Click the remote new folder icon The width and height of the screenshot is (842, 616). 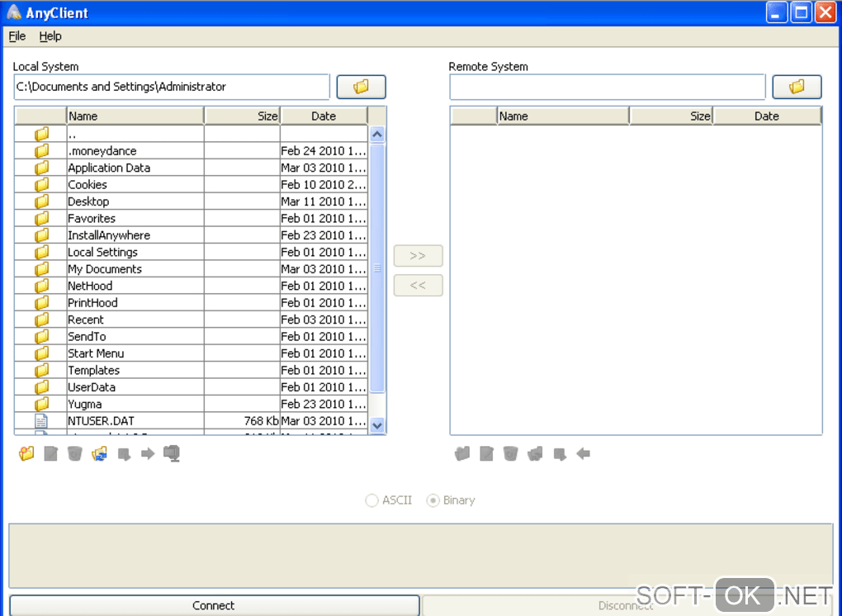click(461, 454)
